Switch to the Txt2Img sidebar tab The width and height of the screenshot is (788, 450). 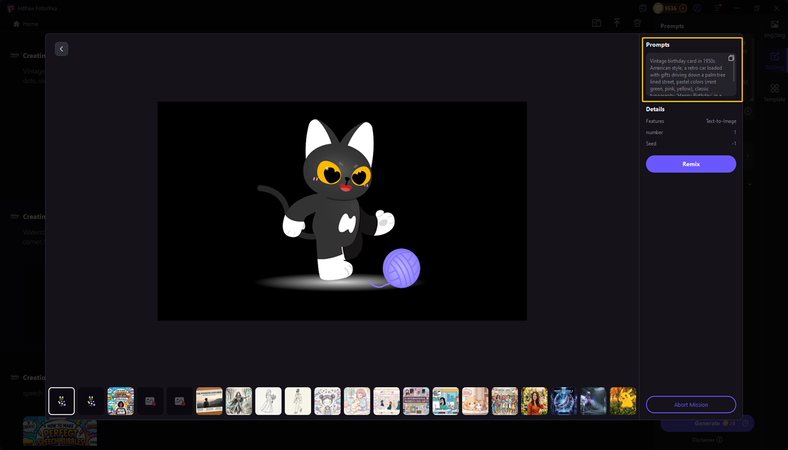(x=774, y=61)
